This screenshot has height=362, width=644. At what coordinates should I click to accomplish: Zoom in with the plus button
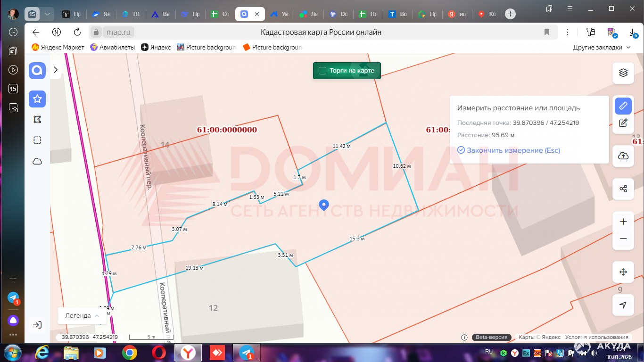coord(623,222)
